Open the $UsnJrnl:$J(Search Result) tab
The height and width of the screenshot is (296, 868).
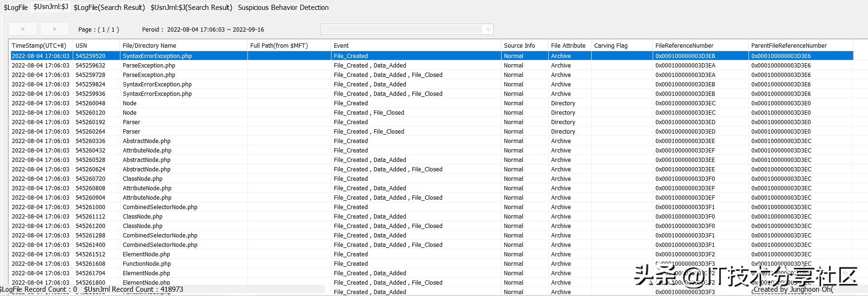point(191,8)
